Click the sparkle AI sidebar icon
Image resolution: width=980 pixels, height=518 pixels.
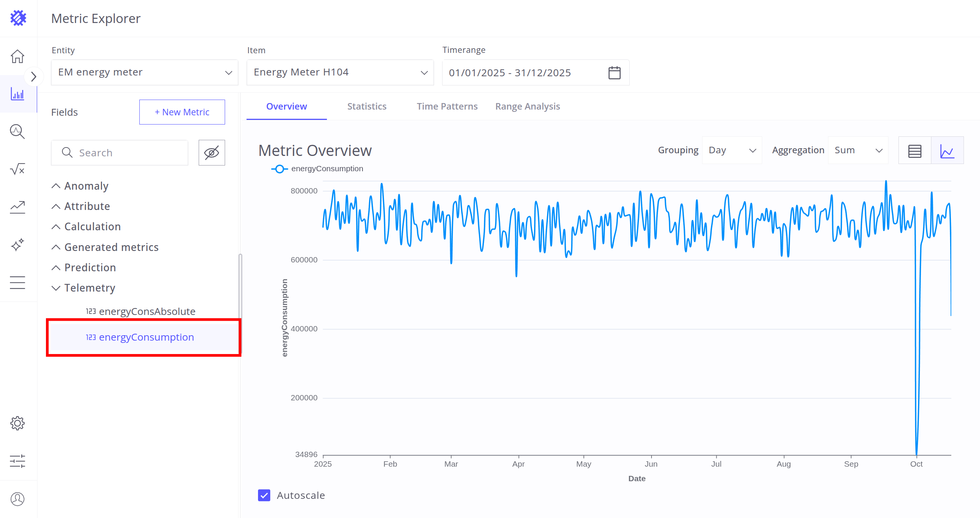click(18, 244)
